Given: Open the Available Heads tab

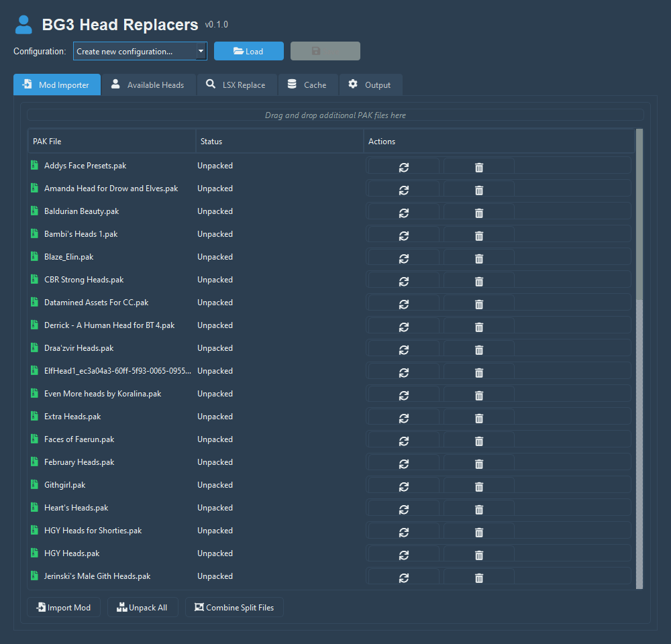Looking at the screenshot, I should click(x=148, y=85).
